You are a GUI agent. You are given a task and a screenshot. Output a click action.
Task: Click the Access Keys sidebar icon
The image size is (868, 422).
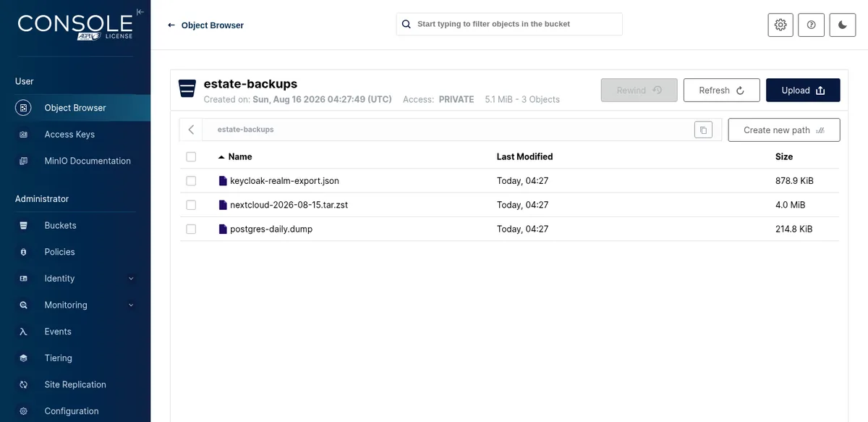pyautogui.click(x=24, y=135)
